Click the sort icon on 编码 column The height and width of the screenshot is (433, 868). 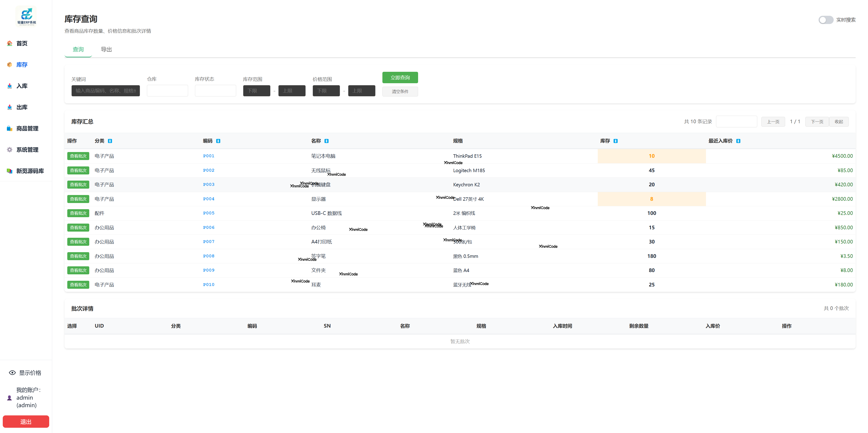pyautogui.click(x=218, y=141)
